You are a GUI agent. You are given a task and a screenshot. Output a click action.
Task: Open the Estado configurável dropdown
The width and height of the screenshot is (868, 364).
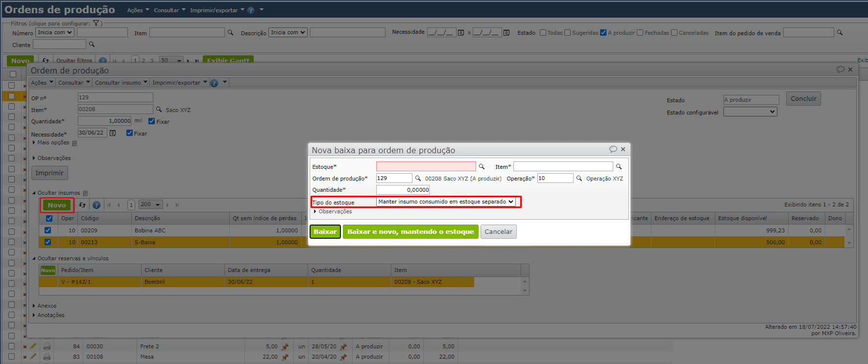click(x=750, y=112)
